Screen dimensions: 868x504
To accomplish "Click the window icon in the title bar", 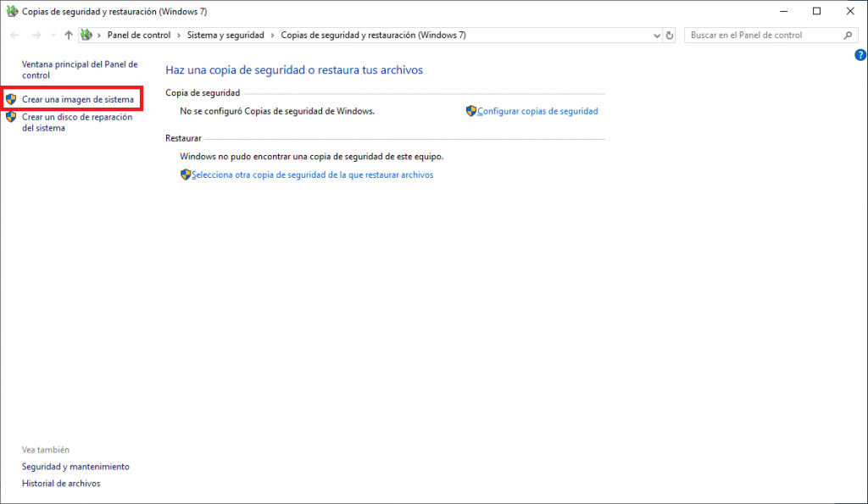I will [12, 11].
